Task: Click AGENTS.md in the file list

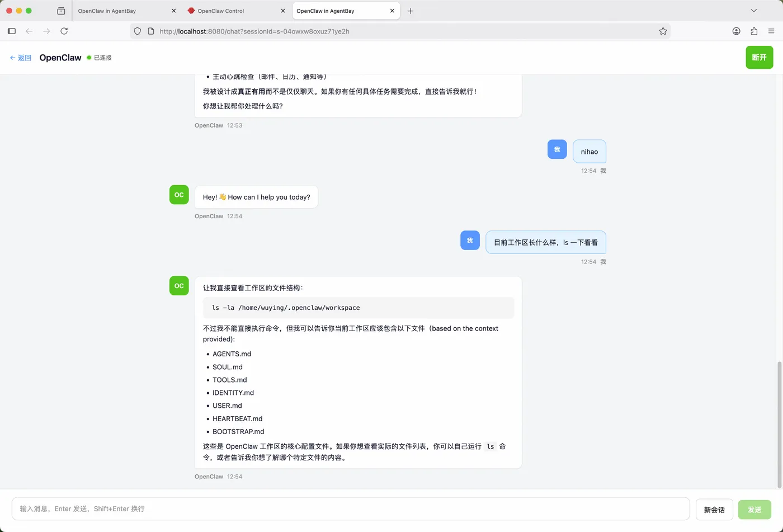Action: point(232,354)
